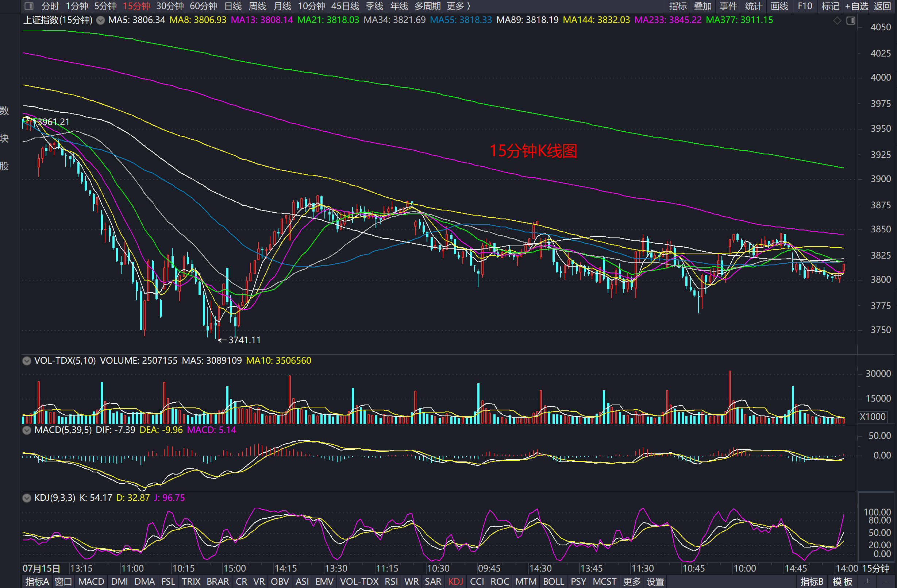Select the DMI indicator tab

tap(119, 581)
